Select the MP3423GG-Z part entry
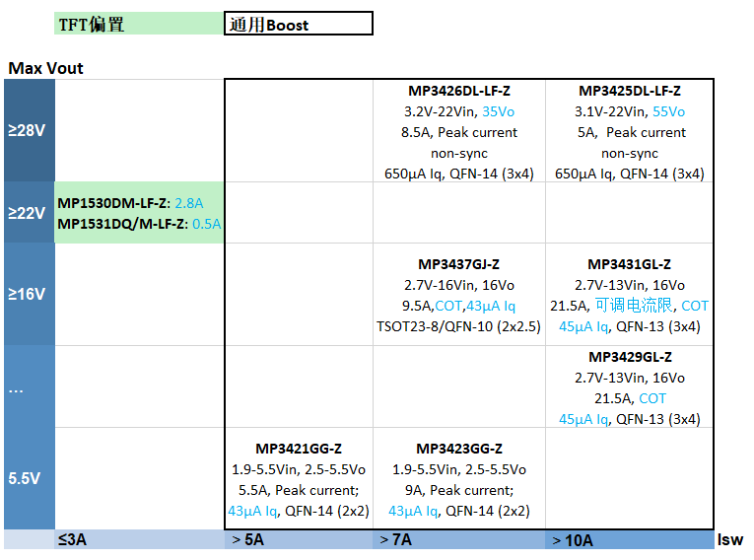The height and width of the screenshot is (560, 754). (459, 449)
